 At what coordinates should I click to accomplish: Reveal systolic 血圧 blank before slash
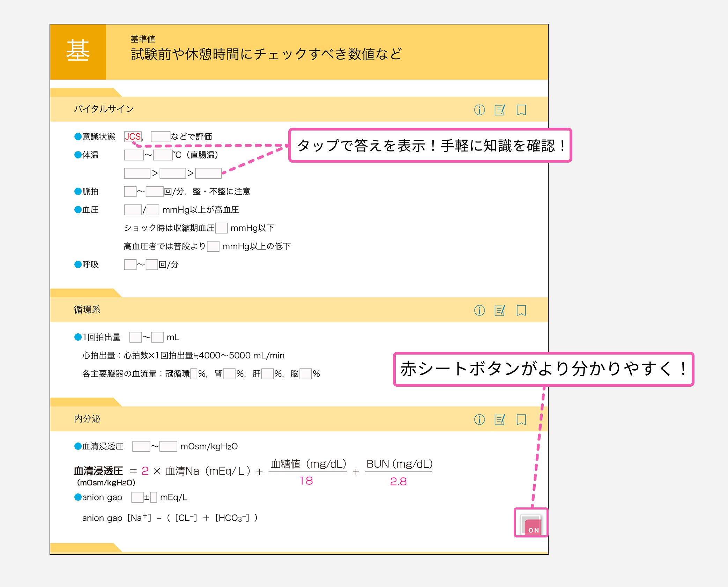tap(133, 210)
